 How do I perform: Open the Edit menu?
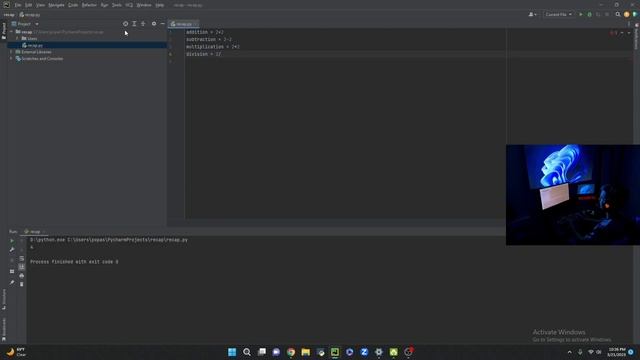pyautogui.click(x=28, y=5)
